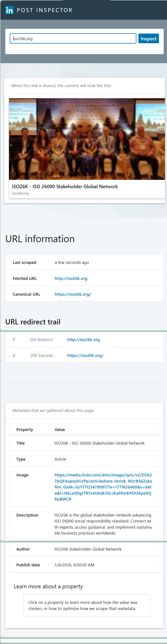Click inside the URL input field
This screenshot has width=167, height=644.
click(x=72, y=38)
